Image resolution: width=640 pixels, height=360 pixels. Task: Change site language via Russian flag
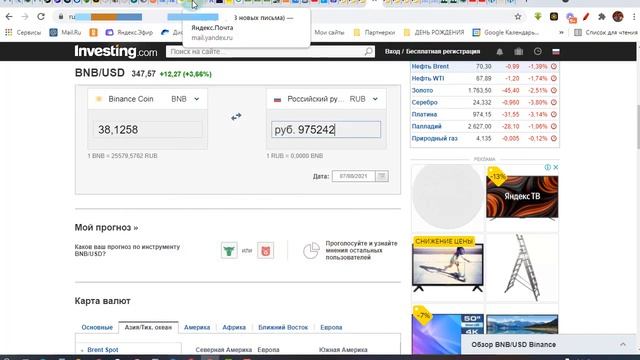click(556, 52)
